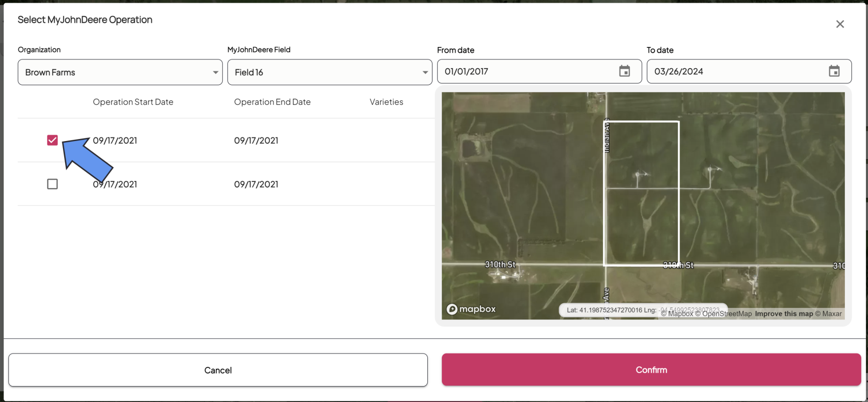
Task: Confirm the selected operation
Action: pyautogui.click(x=651, y=370)
